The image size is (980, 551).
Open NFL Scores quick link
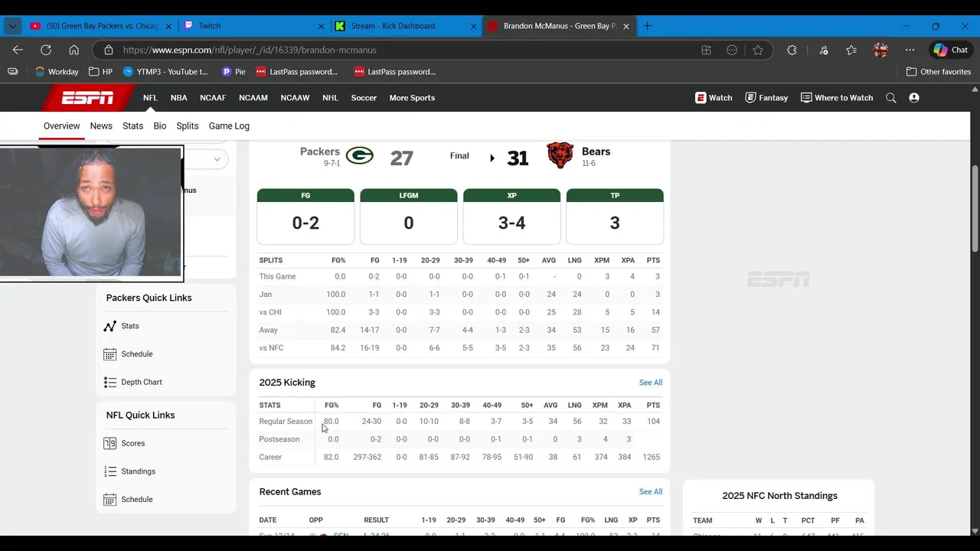point(133,444)
